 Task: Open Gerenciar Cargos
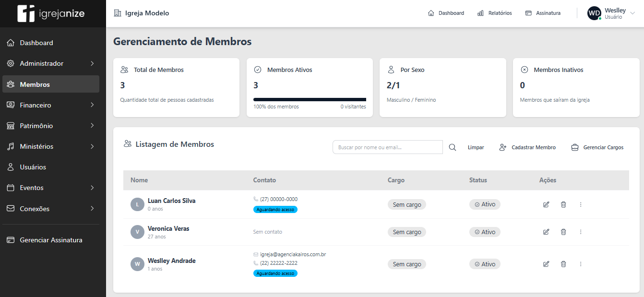[597, 147]
